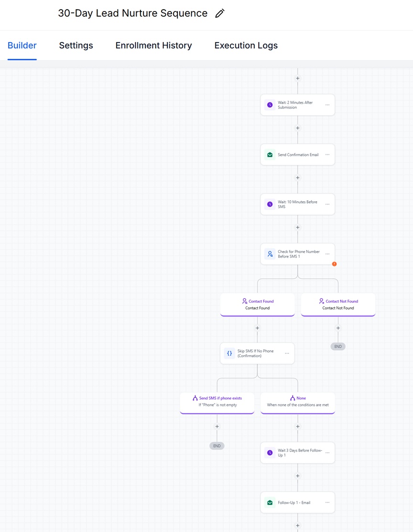The image size is (413, 532).
Task: Select the email icon on Follow-Up 1 - Email
Action: [x=270, y=502]
